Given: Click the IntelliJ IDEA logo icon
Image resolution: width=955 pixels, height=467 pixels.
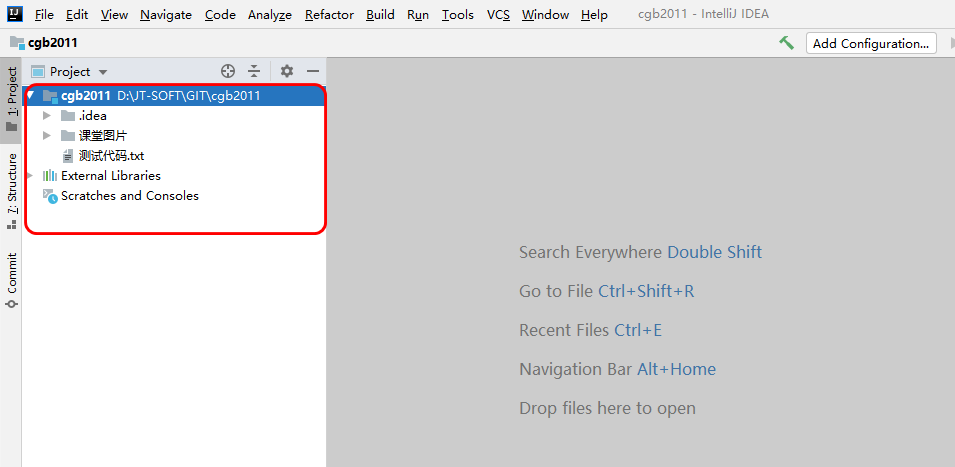Looking at the screenshot, I should tap(15, 13).
